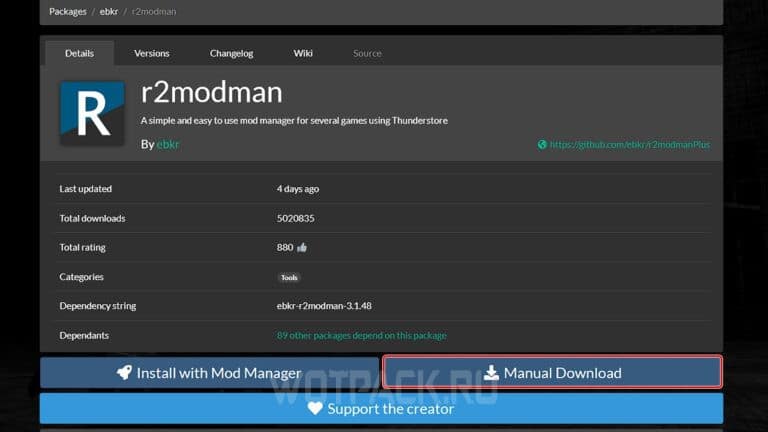Click the globe icon beside GitHub link
This screenshot has width=768, height=432.
(x=542, y=144)
